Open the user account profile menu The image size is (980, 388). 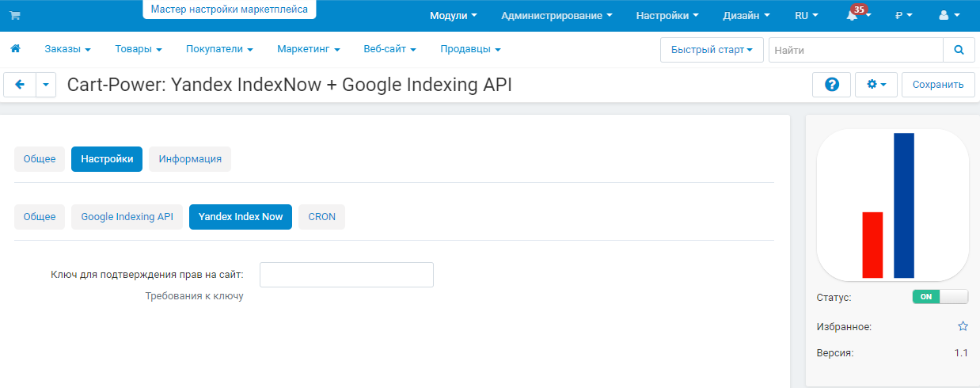(x=949, y=16)
